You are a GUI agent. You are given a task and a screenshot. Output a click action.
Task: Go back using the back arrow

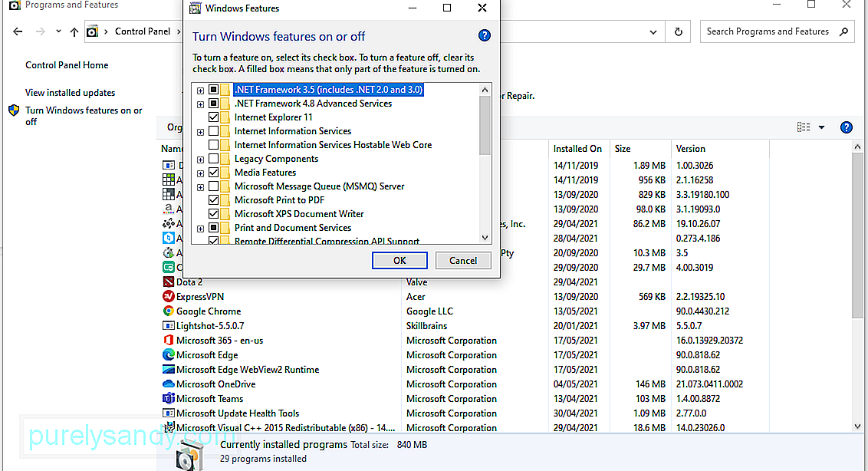click(x=18, y=31)
